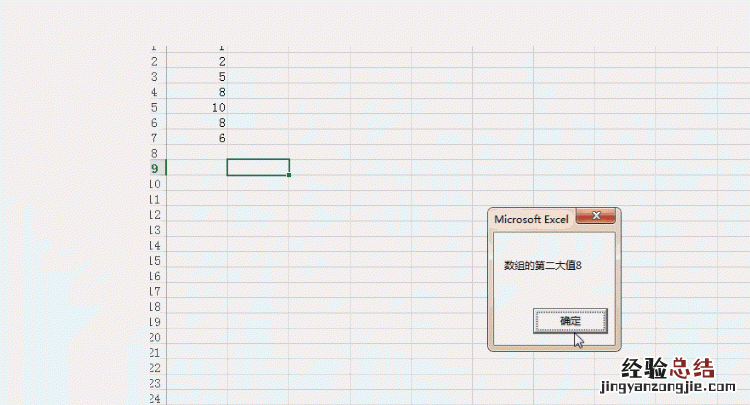The width and height of the screenshot is (750, 405).
Task: Select the cell containing value 5
Action: coord(198,76)
